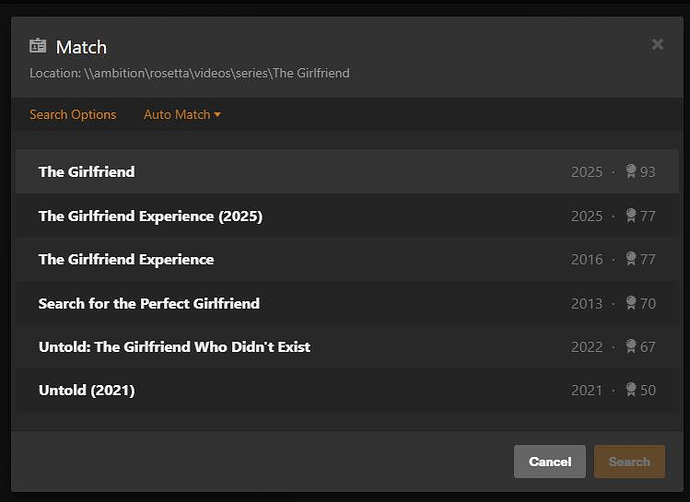Click score badge icon for Search for the Perfect Girlfriend

tap(631, 303)
